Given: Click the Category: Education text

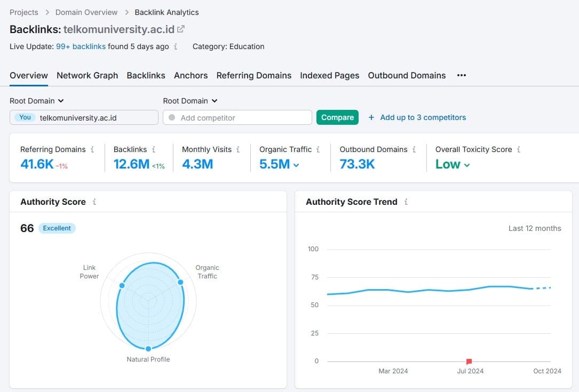Looking at the screenshot, I should (228, 46).
